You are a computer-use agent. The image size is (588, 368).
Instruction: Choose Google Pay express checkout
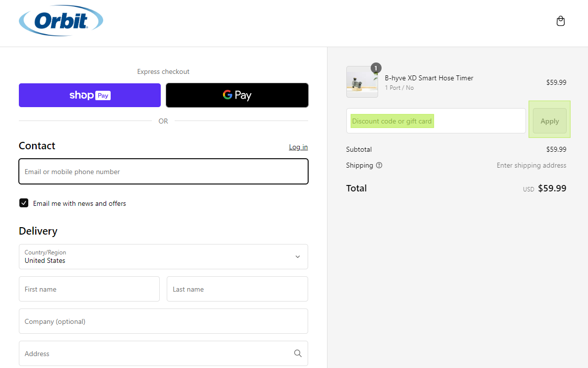[237, 95]
